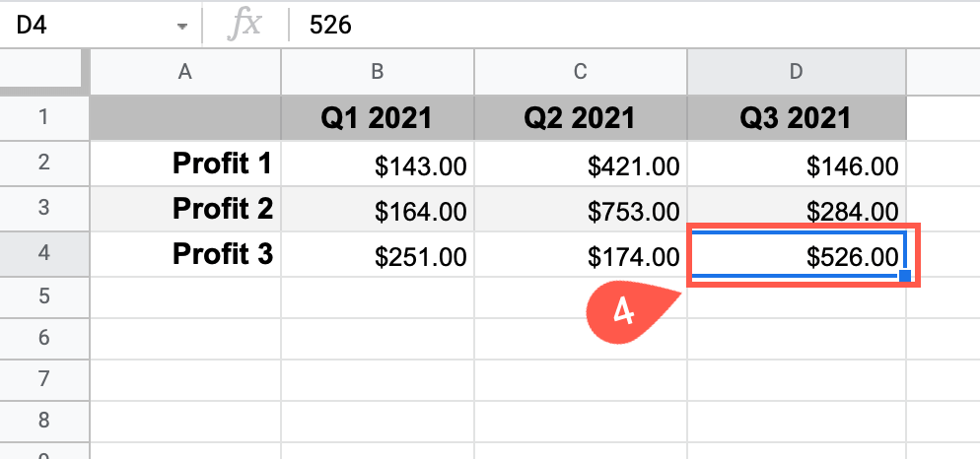This screenshot has height=459, width=980.
Task: Select the $753.00 cell
Action: [581, 209]
